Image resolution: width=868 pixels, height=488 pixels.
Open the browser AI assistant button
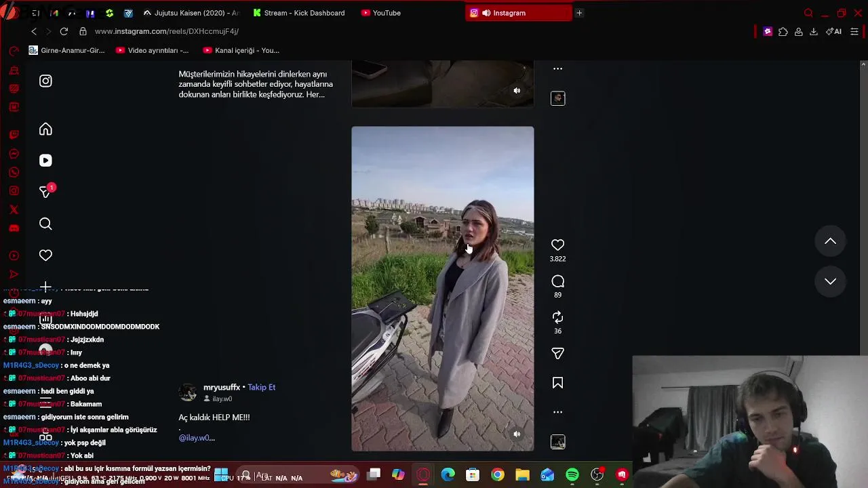pyautogui.click(x=833, y=31)
